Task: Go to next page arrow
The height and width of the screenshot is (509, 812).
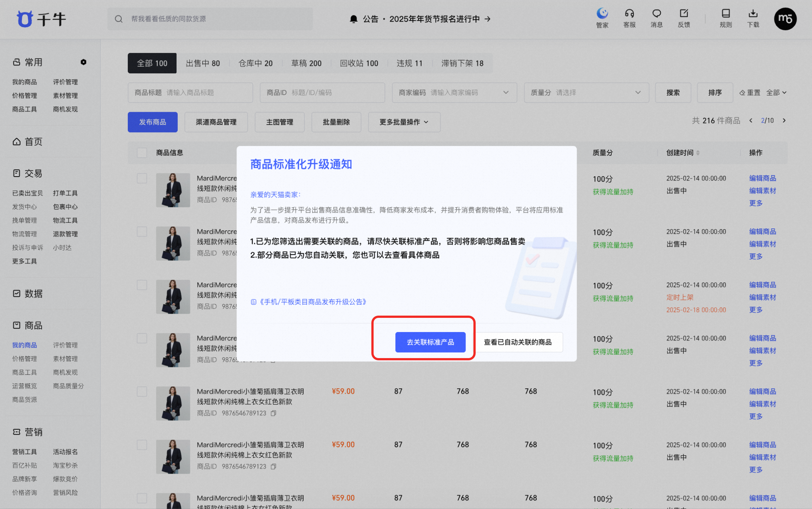Action: click(x=784, y=120)
